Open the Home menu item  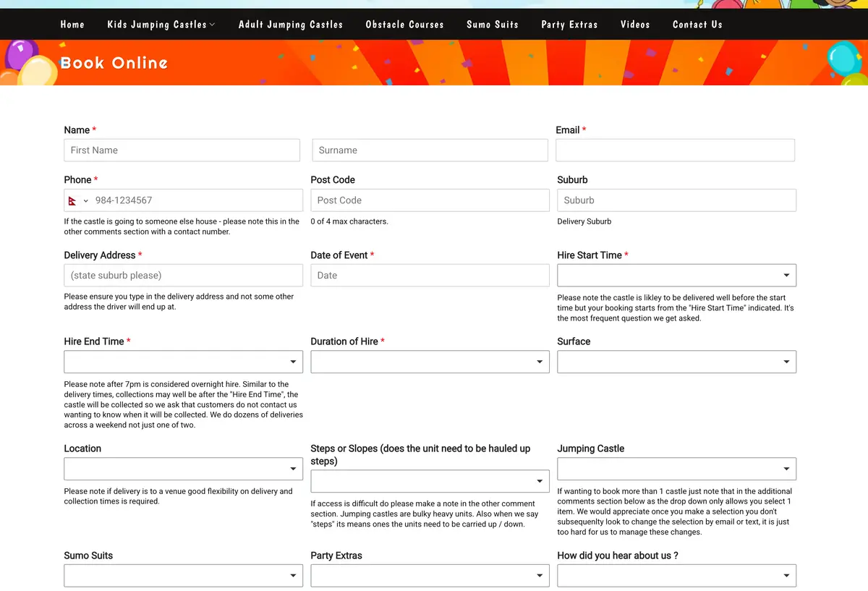(x=72, y=25)
